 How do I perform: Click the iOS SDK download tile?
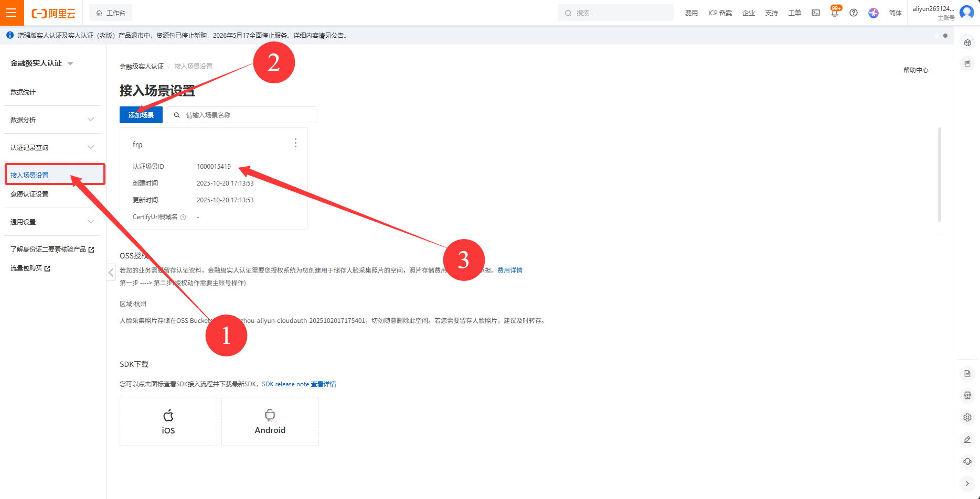pos(168,421)
